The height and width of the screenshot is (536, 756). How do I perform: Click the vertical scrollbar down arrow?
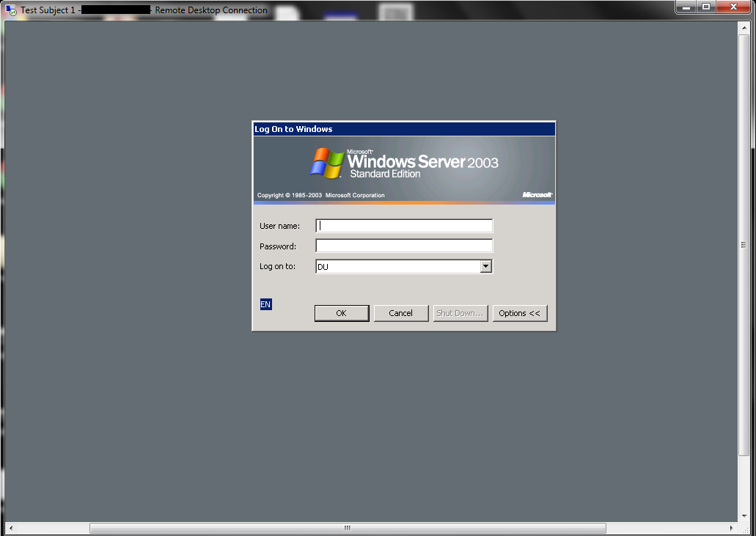[744, 515]
